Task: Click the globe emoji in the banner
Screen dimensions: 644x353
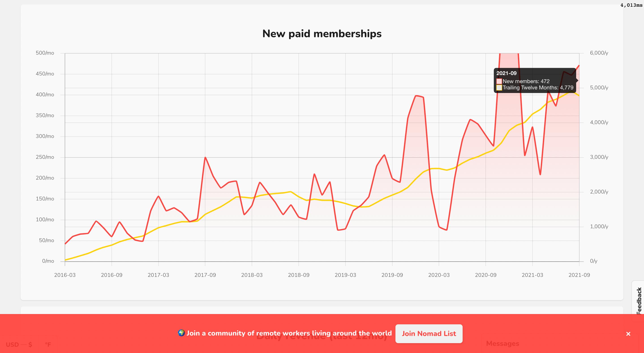Action: tap(181, 333)
